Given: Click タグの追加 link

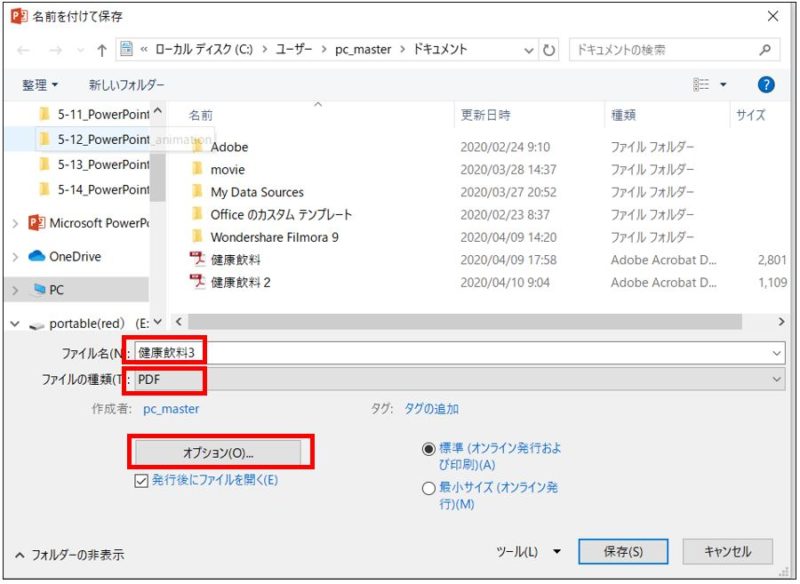Looking at the screenshot, I should coord(432,409).
